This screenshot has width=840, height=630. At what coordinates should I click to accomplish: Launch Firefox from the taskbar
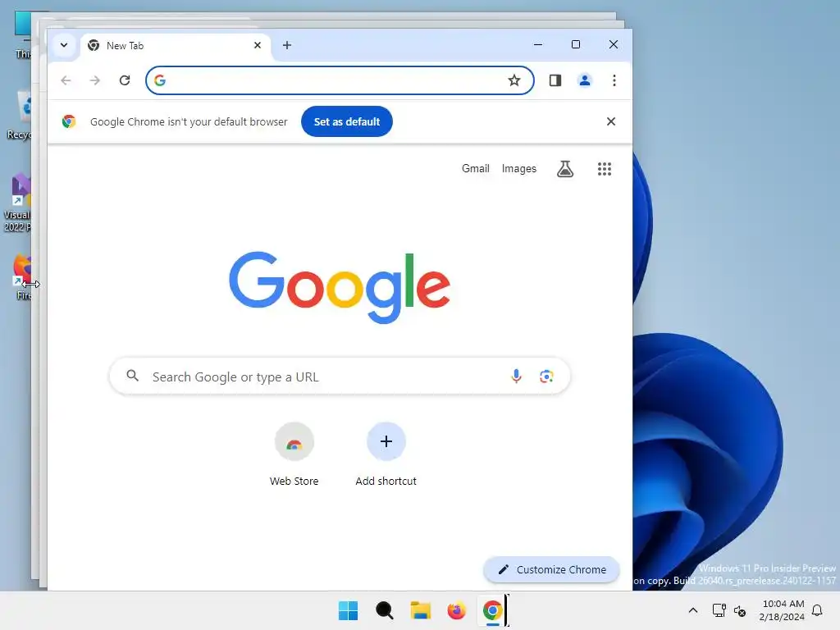click(456, 610)
